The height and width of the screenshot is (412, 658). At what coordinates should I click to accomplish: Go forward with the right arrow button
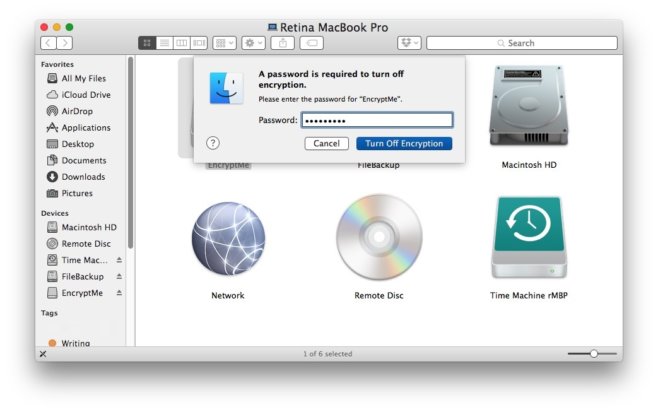(65, 43)
